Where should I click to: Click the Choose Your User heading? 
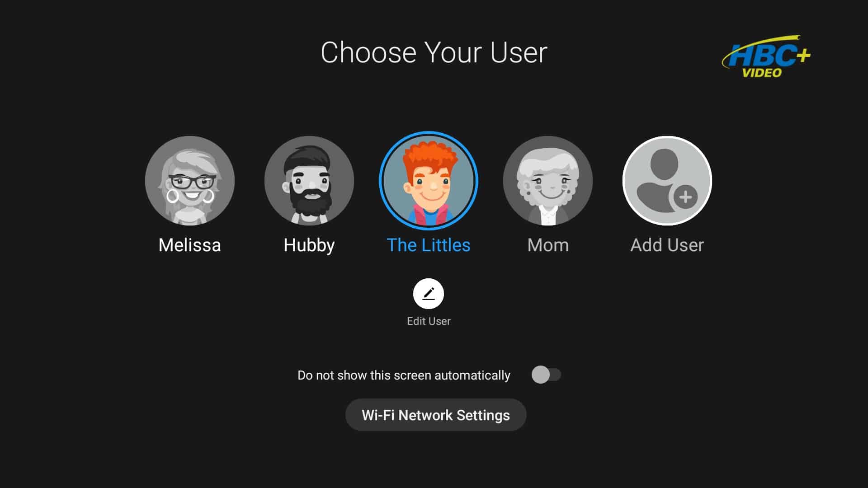click(434, 52)
